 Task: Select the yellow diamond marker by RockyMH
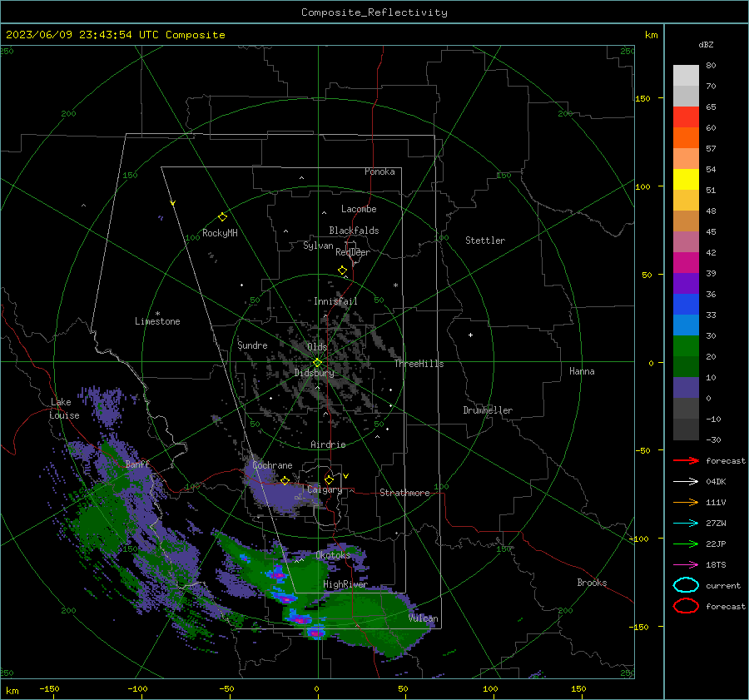click(x=222, y=217)
